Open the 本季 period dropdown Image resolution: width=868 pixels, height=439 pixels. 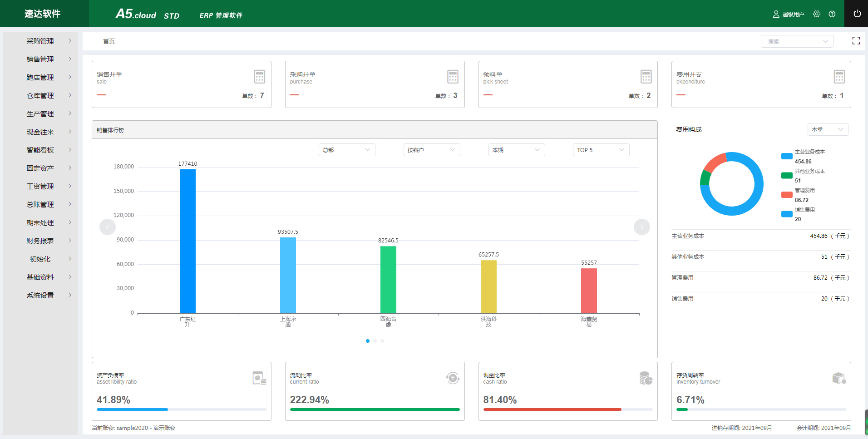[x=827, y=129]
